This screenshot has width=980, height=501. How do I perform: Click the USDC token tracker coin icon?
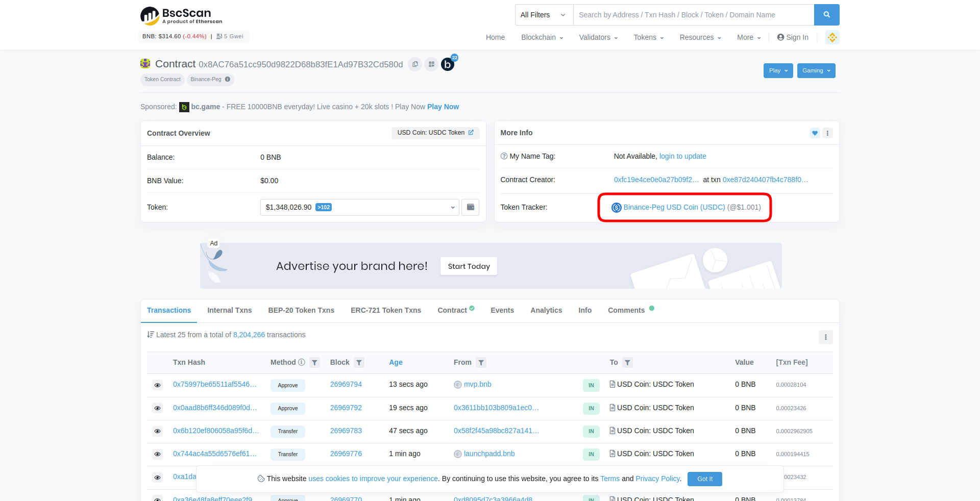(616, 207)
